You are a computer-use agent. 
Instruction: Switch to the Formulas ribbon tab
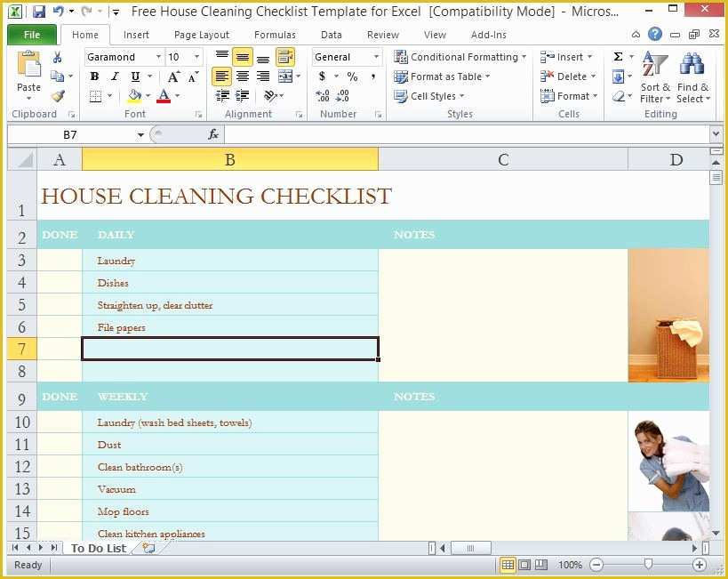[x=275, y=34]
